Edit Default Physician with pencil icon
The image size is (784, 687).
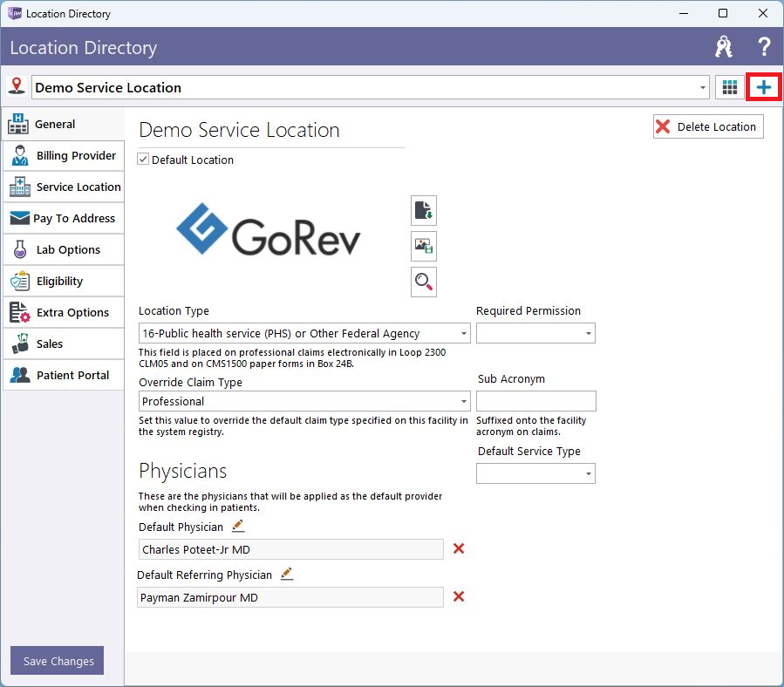(238, 526)
